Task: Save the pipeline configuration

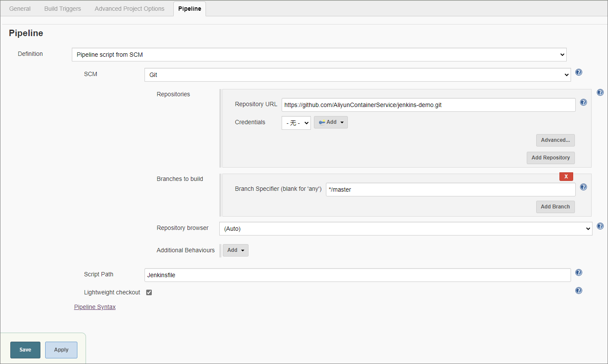Action: [x=25, y=350]
